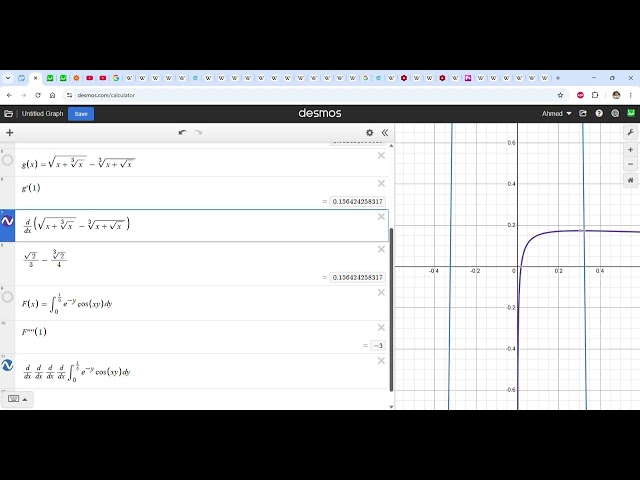Screen dimensions: 640x480
Task: Delete the last d/dx integral expression row
Action: click(x=381, y=361)
